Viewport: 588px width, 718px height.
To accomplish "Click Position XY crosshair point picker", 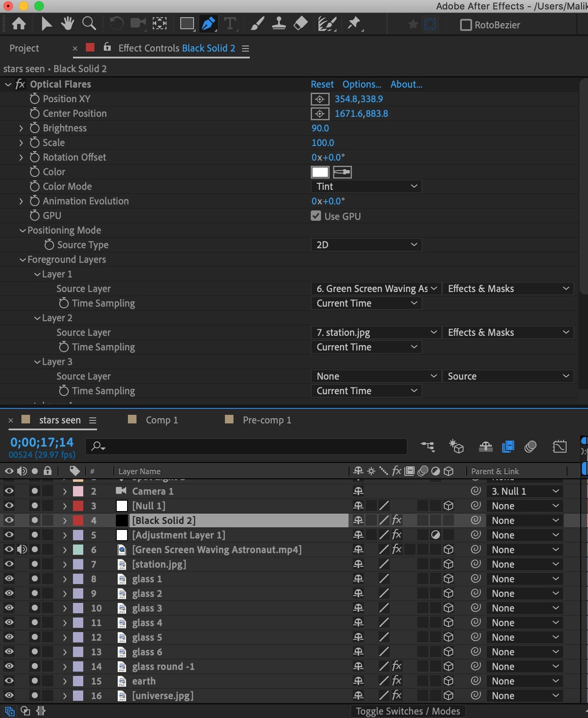I will pos(320,99).
